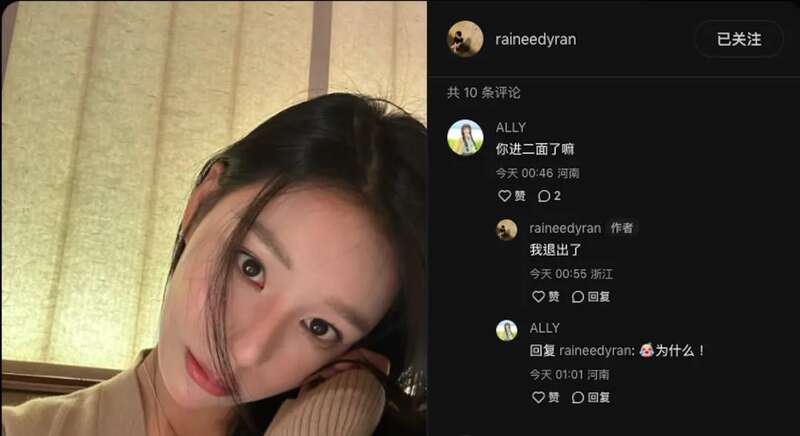Open ALLY username above 为什么 reply

pos(544,328)
